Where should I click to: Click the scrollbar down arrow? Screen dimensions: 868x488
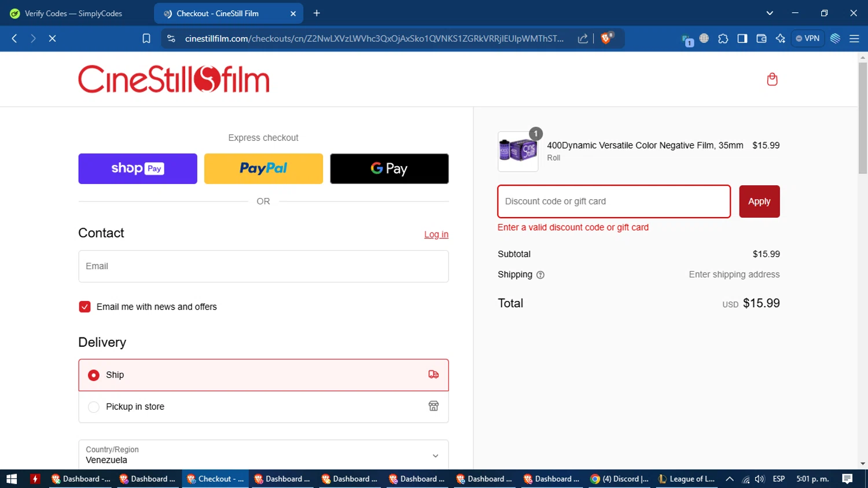click(x=863, y=464)
